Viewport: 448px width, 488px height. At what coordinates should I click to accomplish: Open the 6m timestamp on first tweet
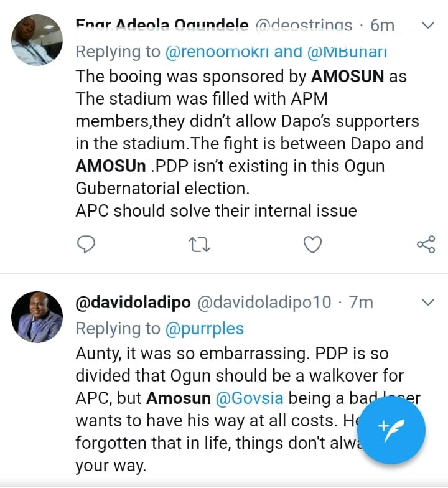click(382, 26)
